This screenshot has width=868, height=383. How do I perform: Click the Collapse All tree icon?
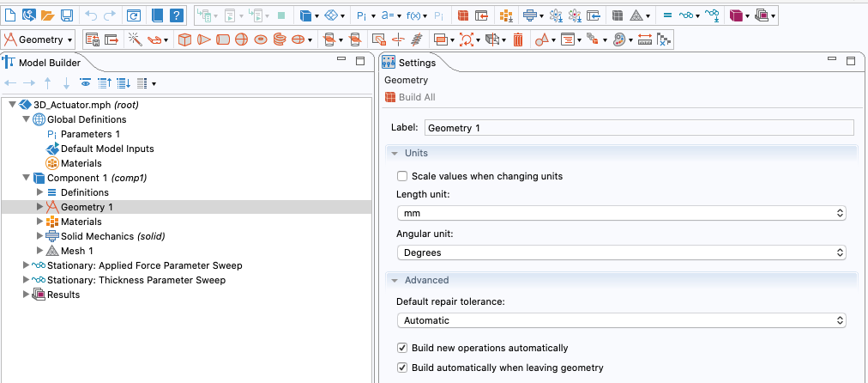(104, 83)
